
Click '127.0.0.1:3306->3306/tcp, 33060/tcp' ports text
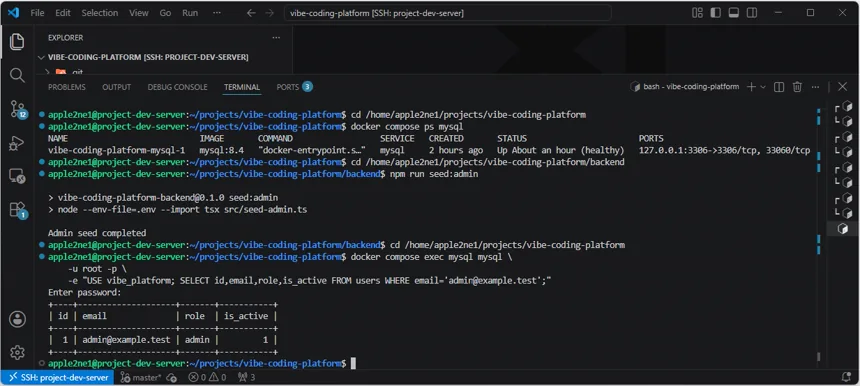[725, 150]
